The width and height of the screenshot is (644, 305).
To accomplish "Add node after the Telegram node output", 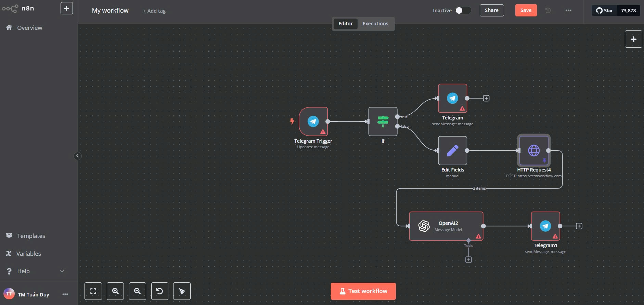I will point(486,98).
